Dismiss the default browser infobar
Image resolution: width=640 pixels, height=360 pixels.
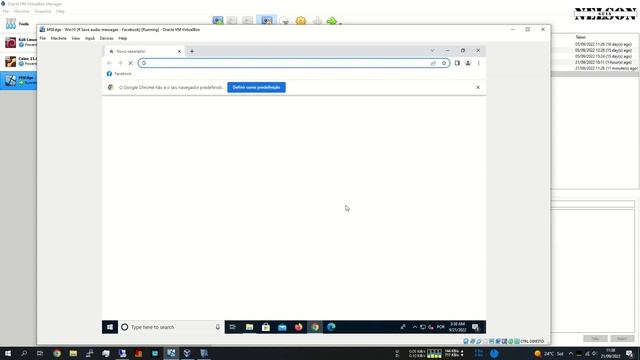pyautogui.click(x=478, y=87)
